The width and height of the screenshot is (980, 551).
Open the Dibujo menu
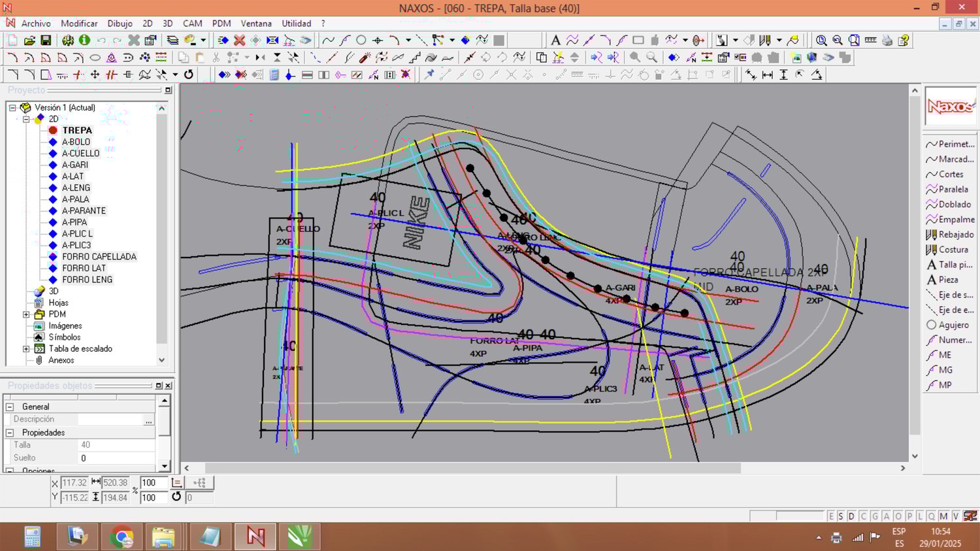coord(120,24)
